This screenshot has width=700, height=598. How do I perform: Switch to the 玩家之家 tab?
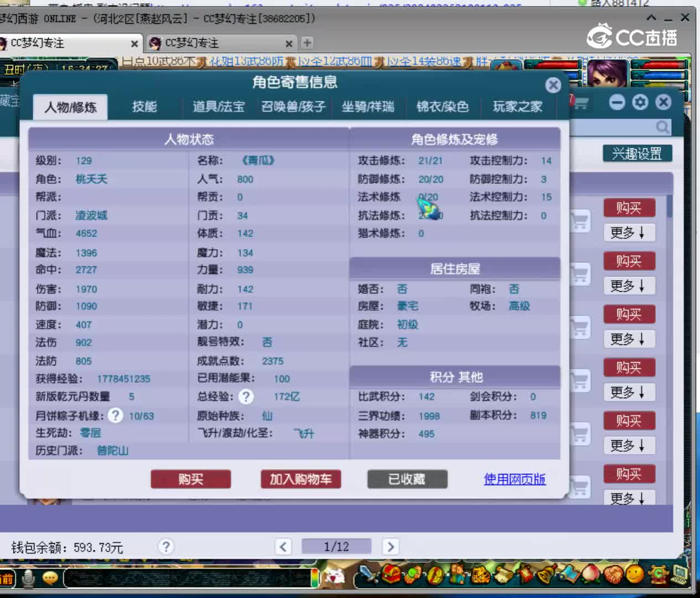click(x=518, y=106)
